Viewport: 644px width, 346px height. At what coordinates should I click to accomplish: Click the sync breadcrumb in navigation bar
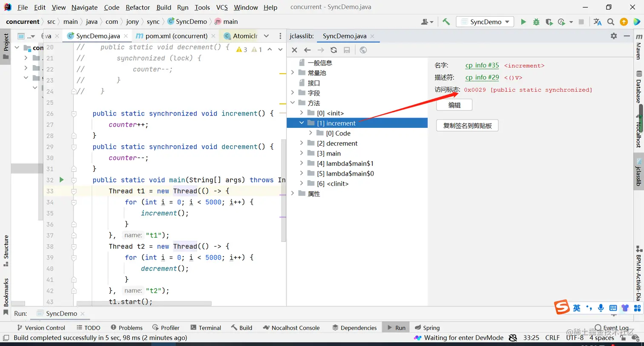(153, 22)
